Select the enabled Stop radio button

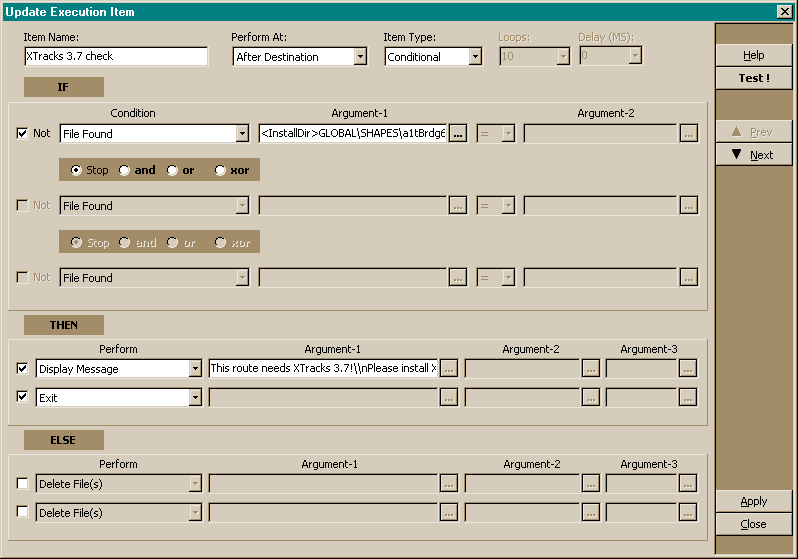(76, 170)
